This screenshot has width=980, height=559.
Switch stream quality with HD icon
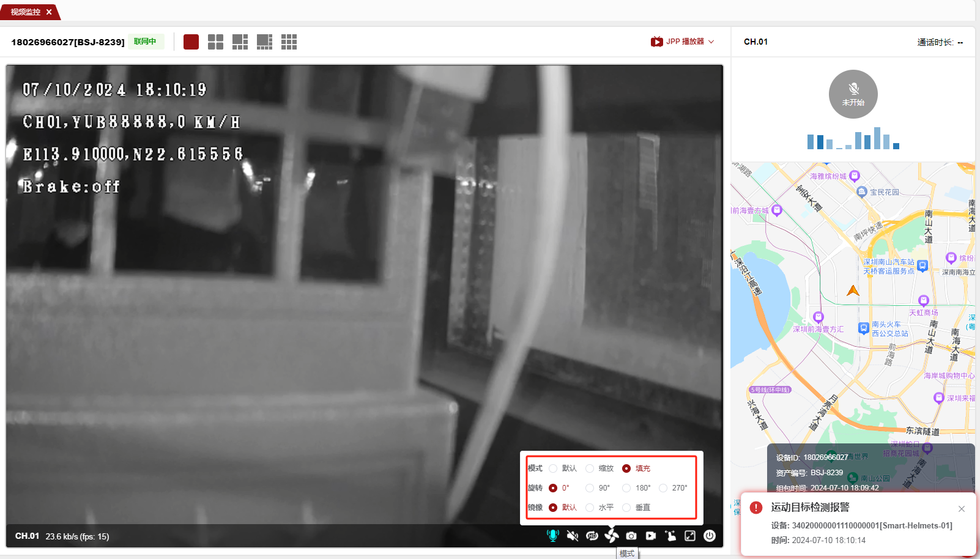pyautogui.click(x=592, y=536)
